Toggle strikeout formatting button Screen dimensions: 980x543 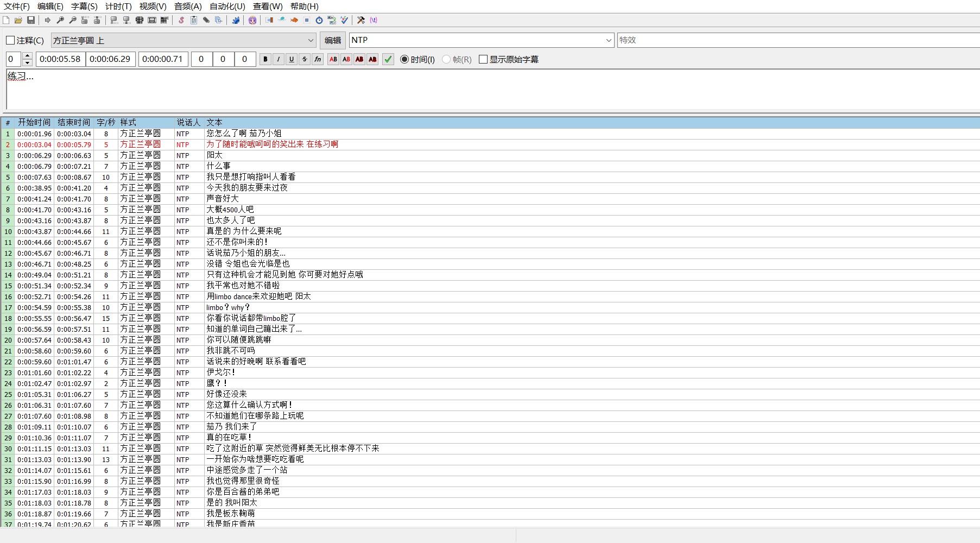tap(305, 59)
